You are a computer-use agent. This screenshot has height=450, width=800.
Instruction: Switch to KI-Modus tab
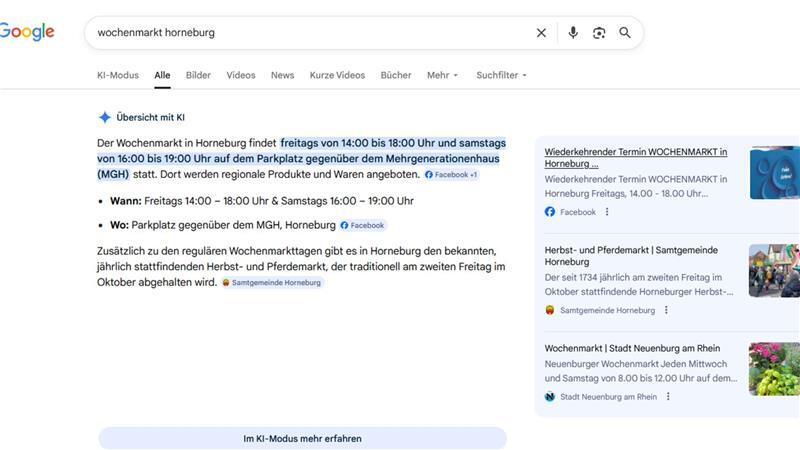[x=118, y=75]
